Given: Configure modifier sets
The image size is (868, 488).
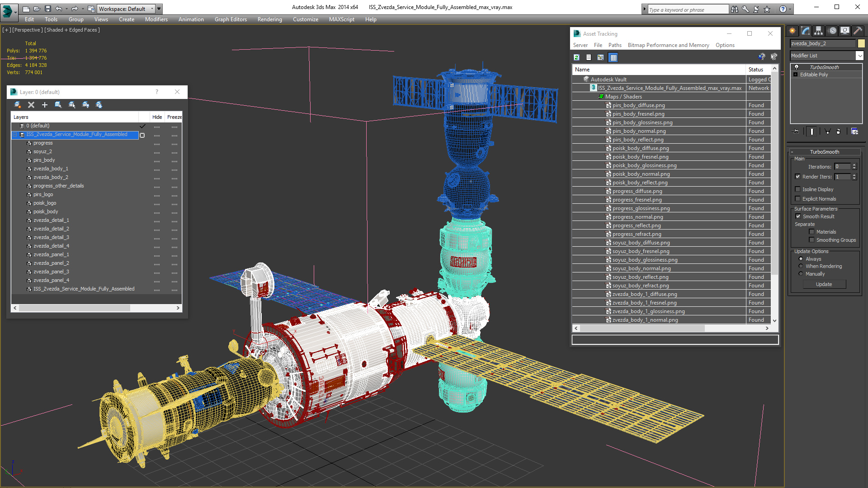Looking at the screenshot, I should [x=854, y=131].
